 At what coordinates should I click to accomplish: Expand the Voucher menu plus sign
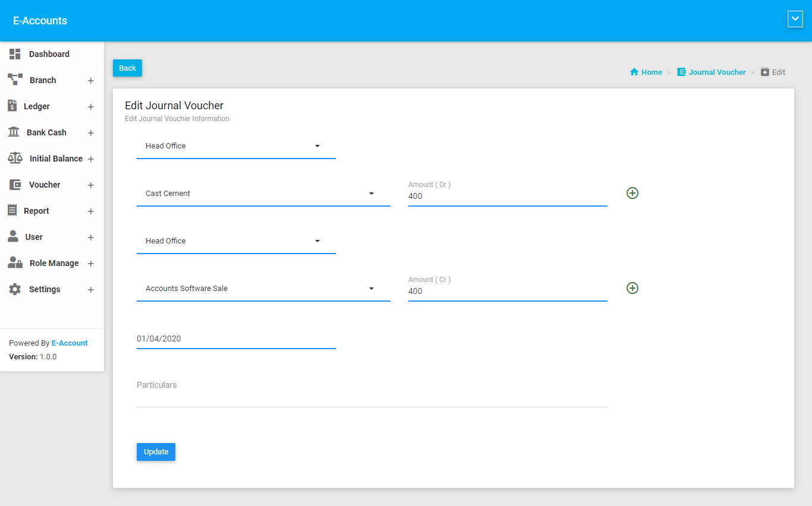[x=91, y=185]
